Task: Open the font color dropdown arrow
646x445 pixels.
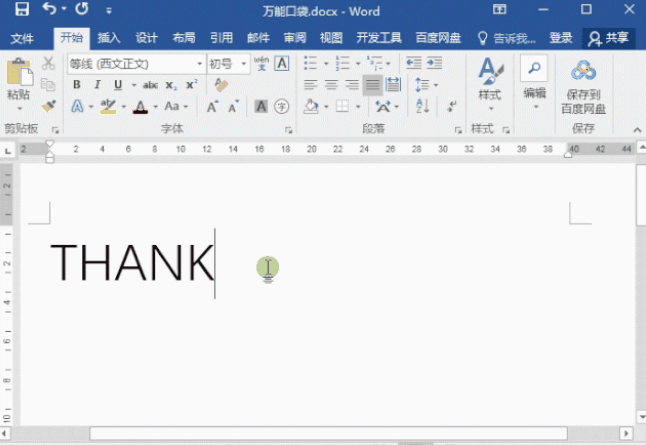Action: (156, 107)
